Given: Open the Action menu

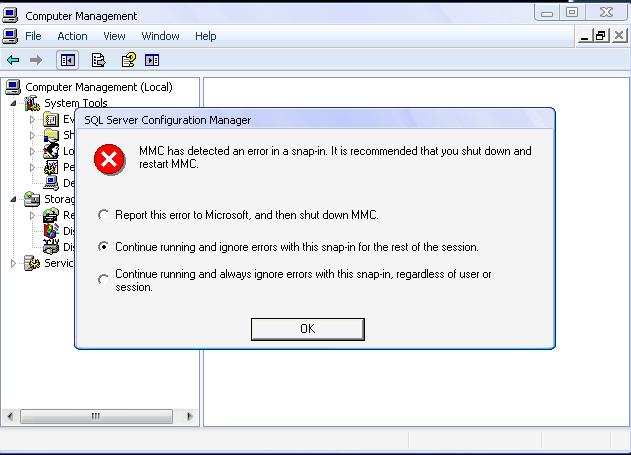Looking at the screenshot, I should pos(72,36).
